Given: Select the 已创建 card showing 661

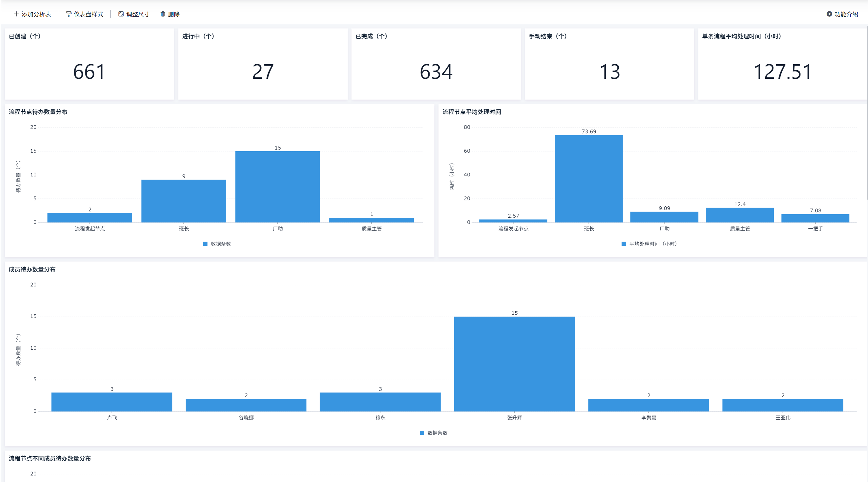Looking at the screenshot, I should (89, 64).
